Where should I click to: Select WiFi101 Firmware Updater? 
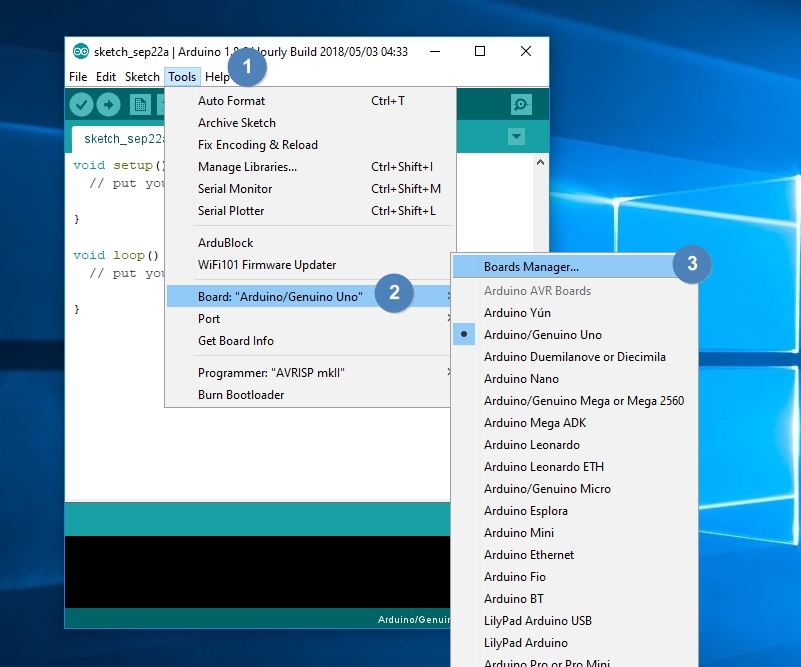point(309,265)
